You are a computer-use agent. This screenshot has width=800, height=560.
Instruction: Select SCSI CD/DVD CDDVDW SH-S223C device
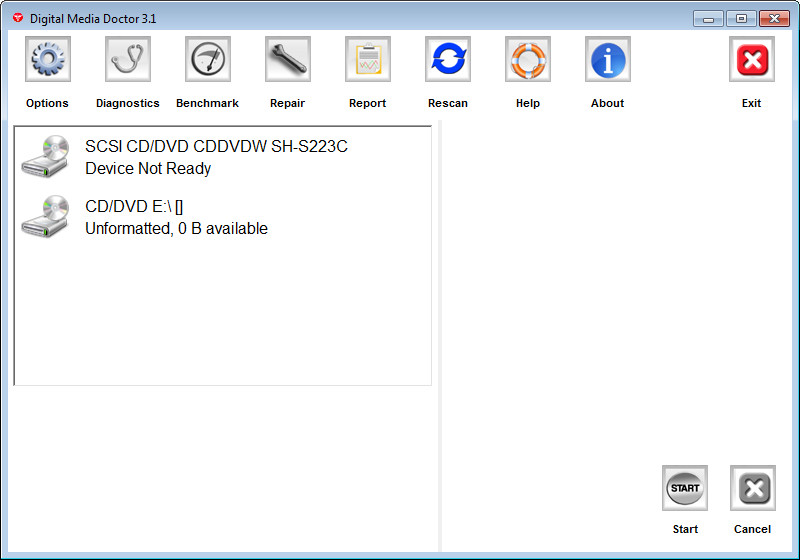216,146
